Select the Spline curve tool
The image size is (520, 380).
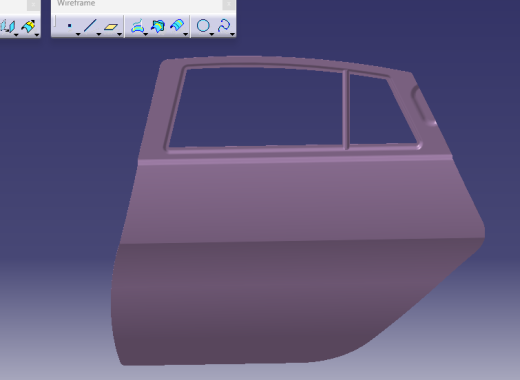[224, 26]
